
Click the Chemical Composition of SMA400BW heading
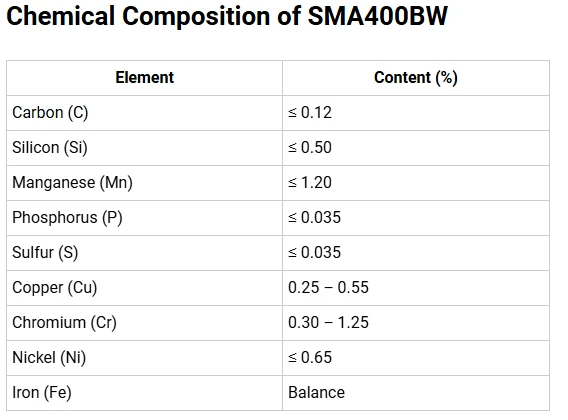point(227,16)
